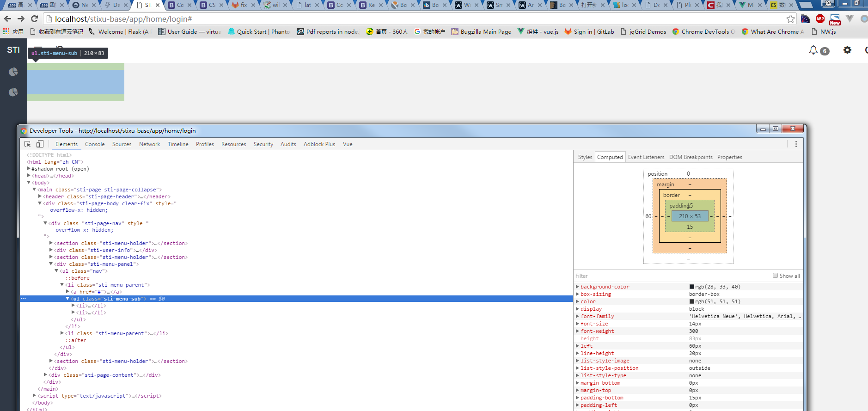Image resolution: width=868 pixels, height=411 pixels.
Task: Expand the sti-page-header node
Action: point(40,196)
